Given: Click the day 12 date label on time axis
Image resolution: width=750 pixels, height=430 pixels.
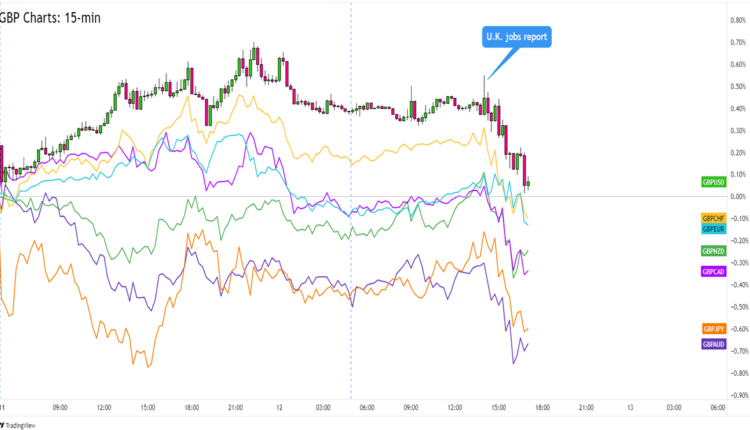Looking at the screenshot, I should pyautogui.click(x=280, y=407).
